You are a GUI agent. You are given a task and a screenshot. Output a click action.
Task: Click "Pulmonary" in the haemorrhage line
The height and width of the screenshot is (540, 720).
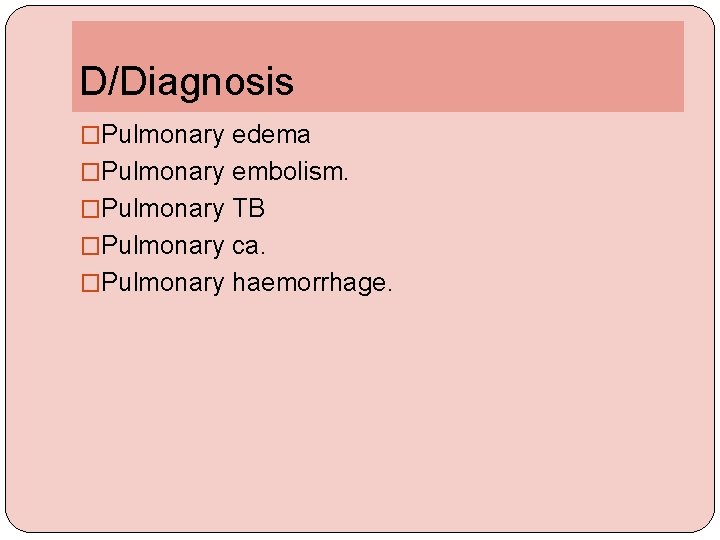(x=163, y=283)
